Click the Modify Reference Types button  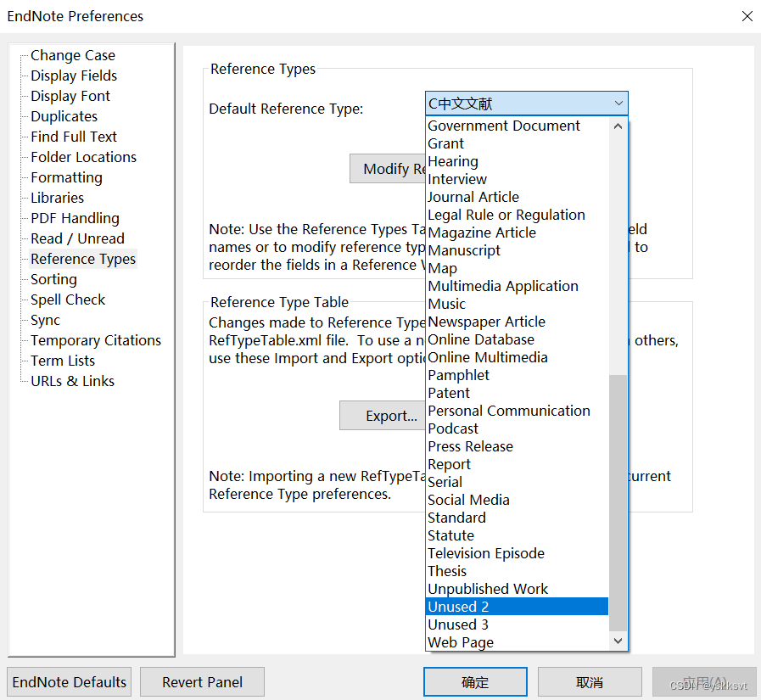point(388,169)
